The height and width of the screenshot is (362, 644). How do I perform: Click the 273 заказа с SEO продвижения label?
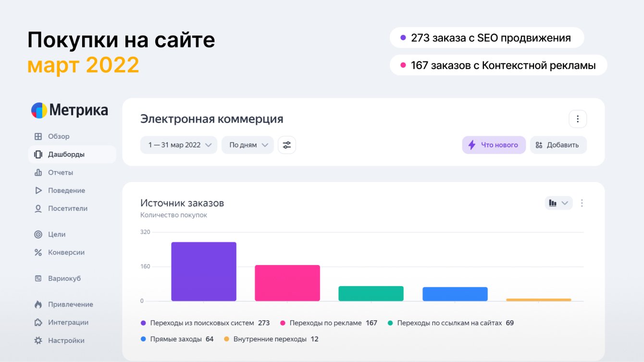[487, 37]
